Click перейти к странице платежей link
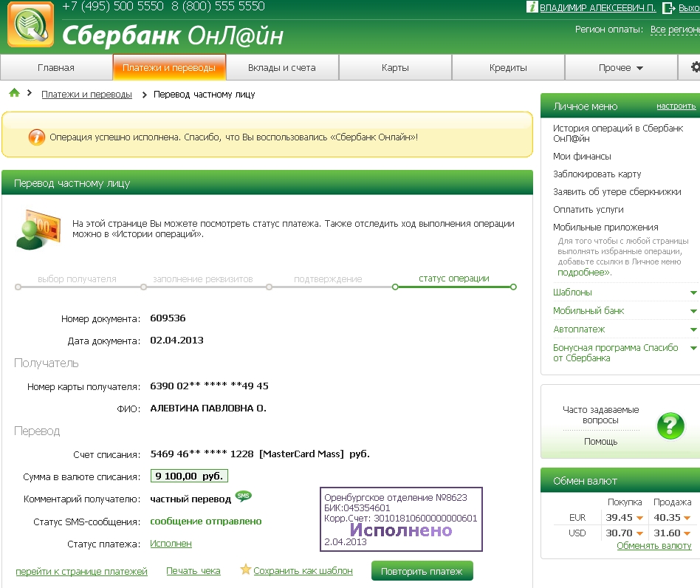Screen dimensions: 700x588 tap(82, 572)
